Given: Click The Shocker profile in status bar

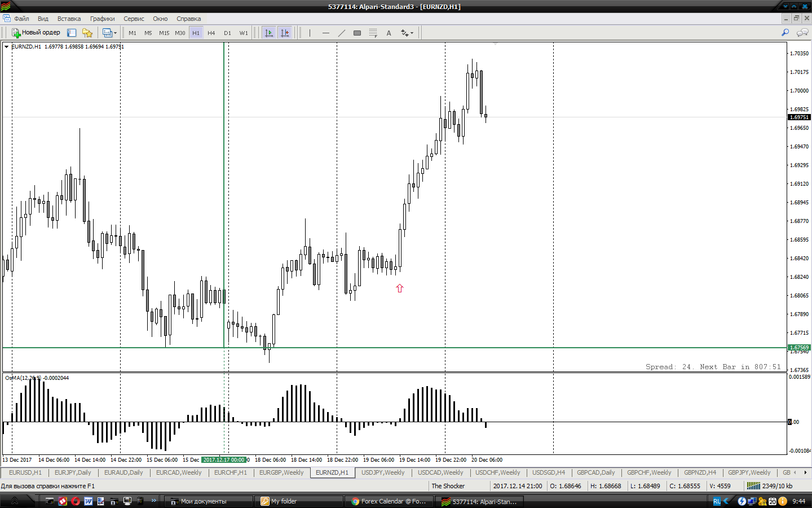Looking at the screenshot, I should pyautogui.click(x=448, y=486).
